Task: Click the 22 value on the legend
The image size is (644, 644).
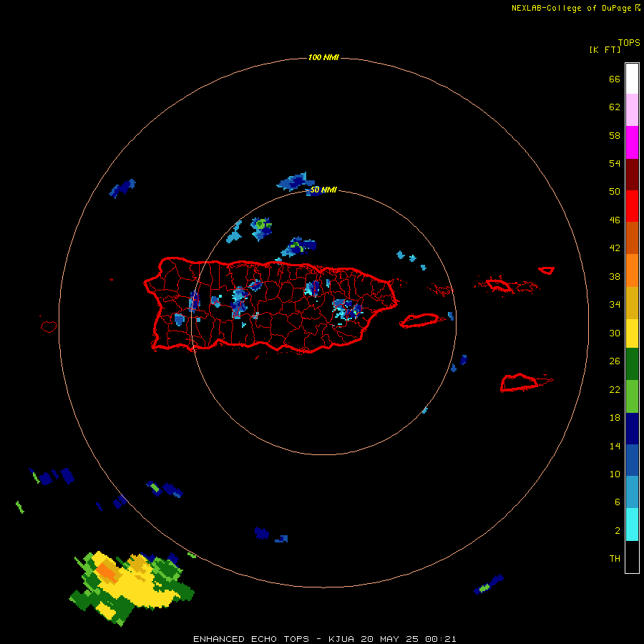Action: [x=615, y=389]
